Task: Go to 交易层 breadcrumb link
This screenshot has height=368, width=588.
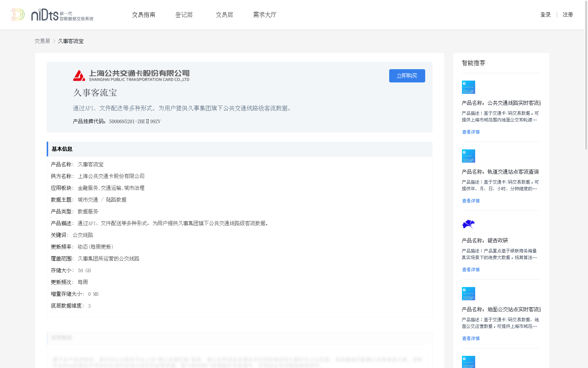Action: click(x=42, y=41)
